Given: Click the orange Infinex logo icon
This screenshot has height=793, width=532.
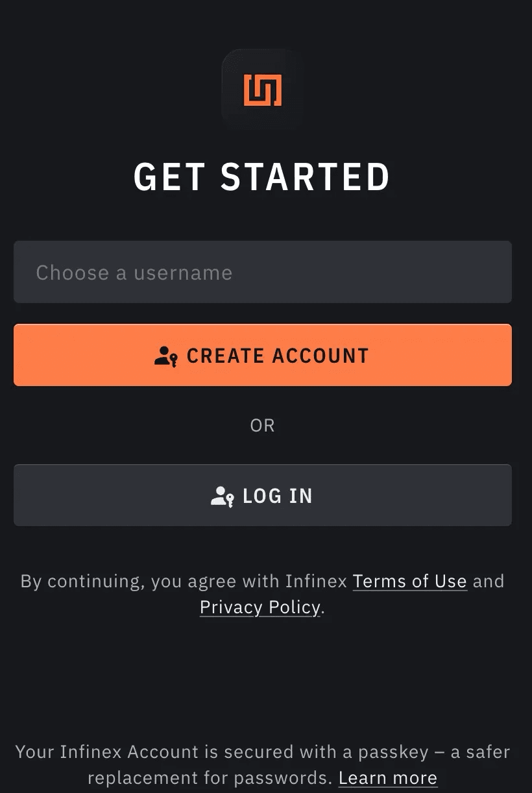Looking at the screenshot, I should 263,90.
